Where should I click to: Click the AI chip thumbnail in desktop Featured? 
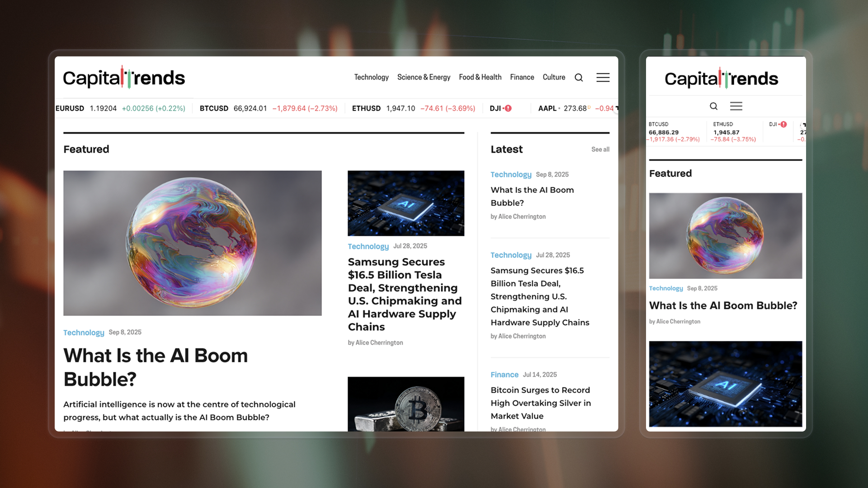pyautogui.click(x=406, y=203)
